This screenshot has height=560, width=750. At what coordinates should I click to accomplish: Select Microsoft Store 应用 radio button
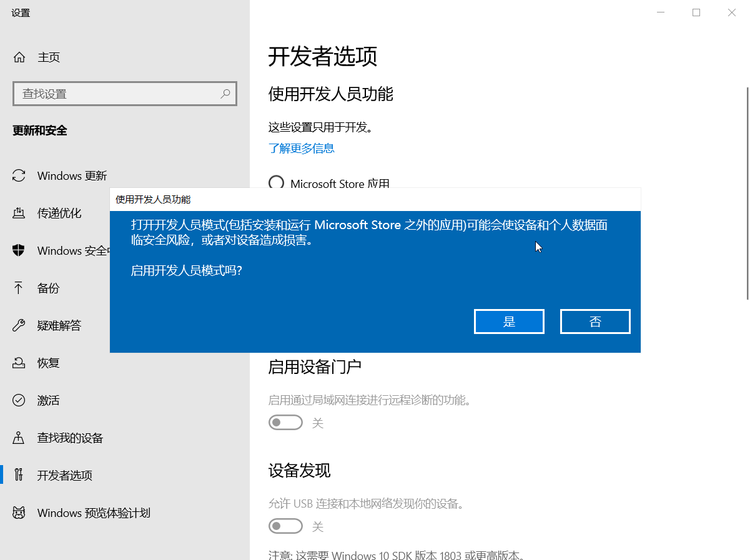click(276, 183)
